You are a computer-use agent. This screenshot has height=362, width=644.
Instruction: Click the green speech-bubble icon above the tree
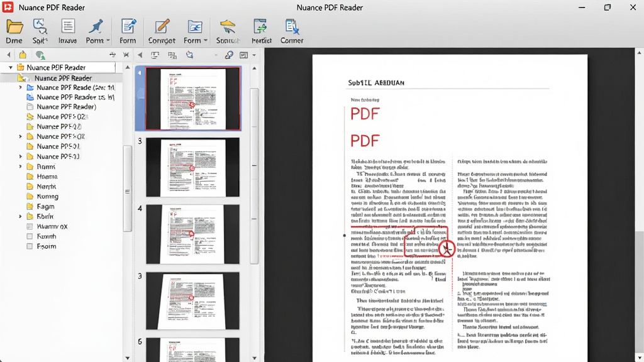point(40,55)
